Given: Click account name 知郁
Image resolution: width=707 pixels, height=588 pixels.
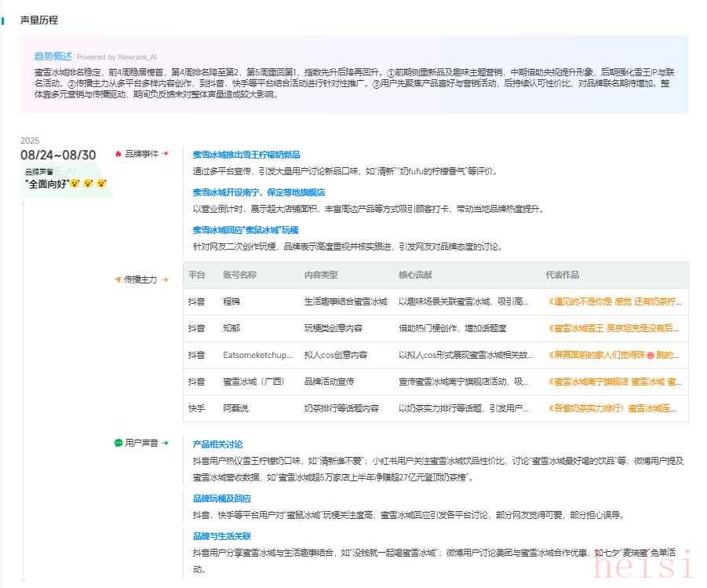Looking at the screenshot, I should (x=231, y=328).
